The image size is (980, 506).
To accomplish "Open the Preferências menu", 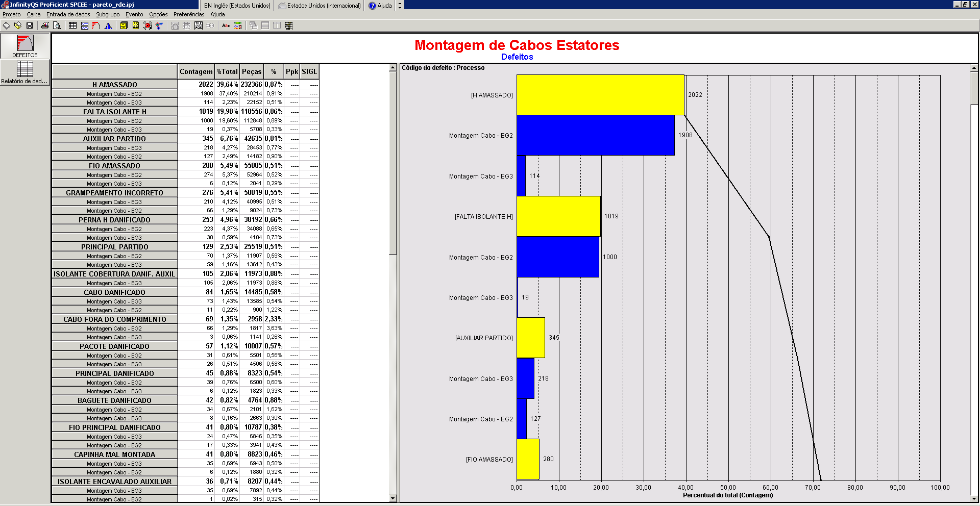I will coord(188,14).
